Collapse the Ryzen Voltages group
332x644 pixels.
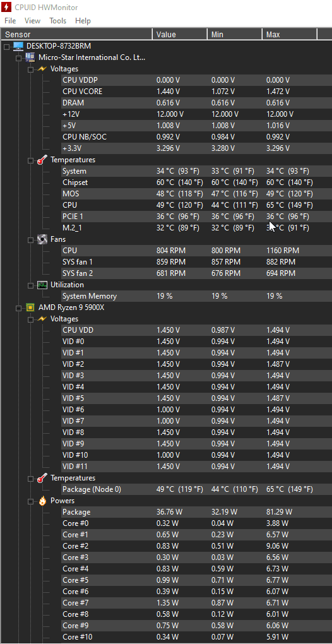[x=30, y=319]
